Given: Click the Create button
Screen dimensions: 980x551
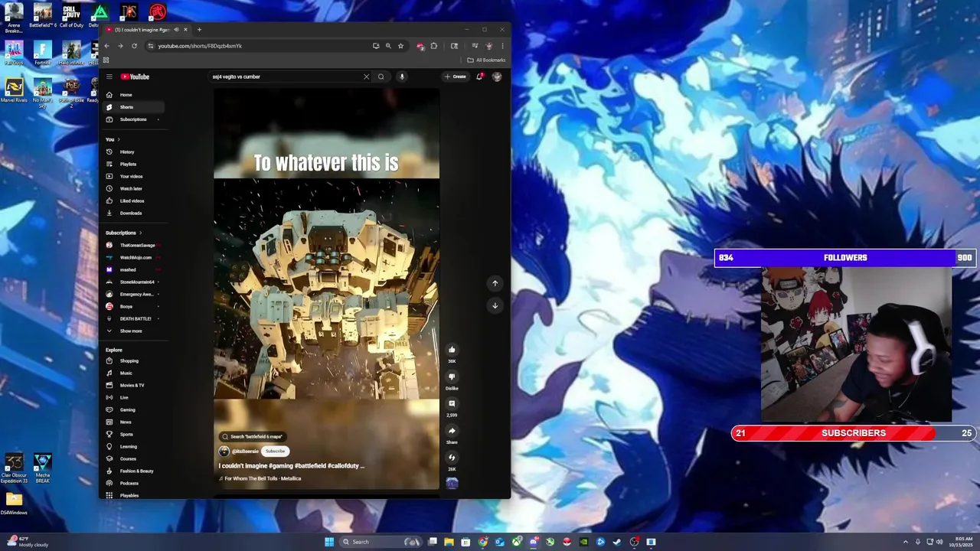Looking at the screenshot, I should point(455,77).
